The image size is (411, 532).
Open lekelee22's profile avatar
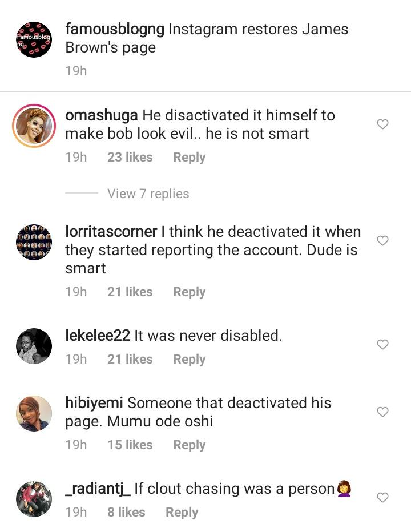(x=34, y=346)
